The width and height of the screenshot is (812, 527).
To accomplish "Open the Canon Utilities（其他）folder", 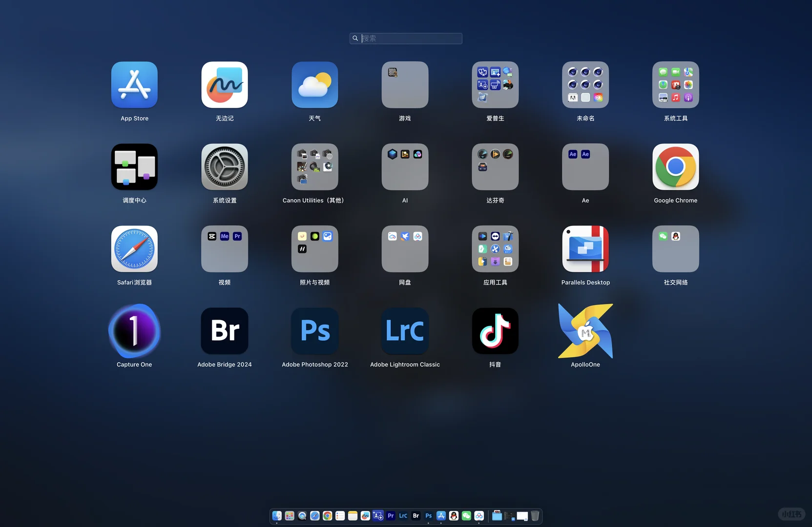I will pyautogui.click(x=315, y=167).
